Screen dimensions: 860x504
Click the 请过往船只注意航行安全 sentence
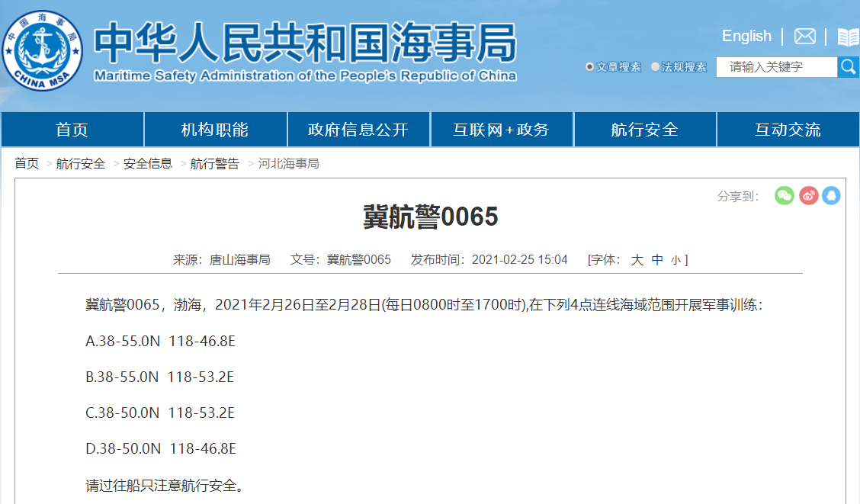tap(165, 486)
